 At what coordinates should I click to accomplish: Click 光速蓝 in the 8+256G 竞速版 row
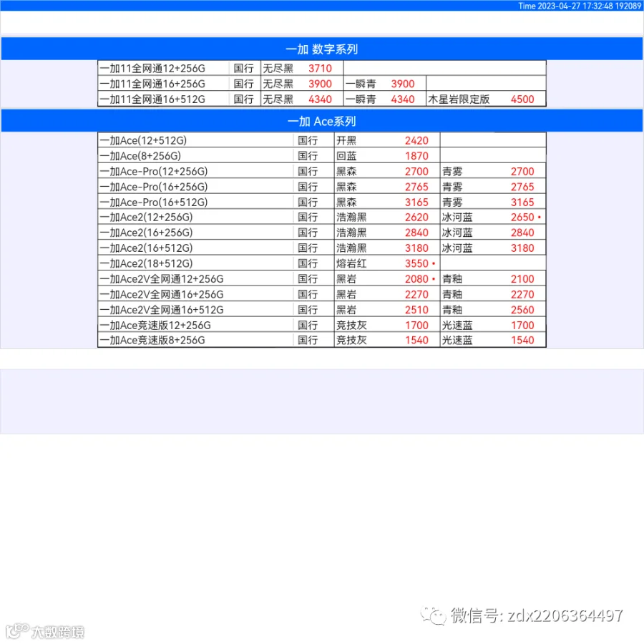point(457,341)
